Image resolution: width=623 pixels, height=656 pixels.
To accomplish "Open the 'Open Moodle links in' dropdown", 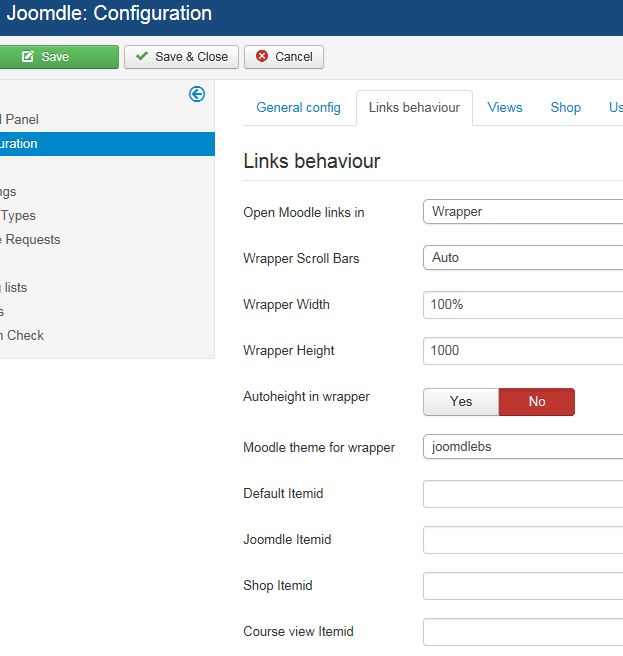I will coord(522,212).
